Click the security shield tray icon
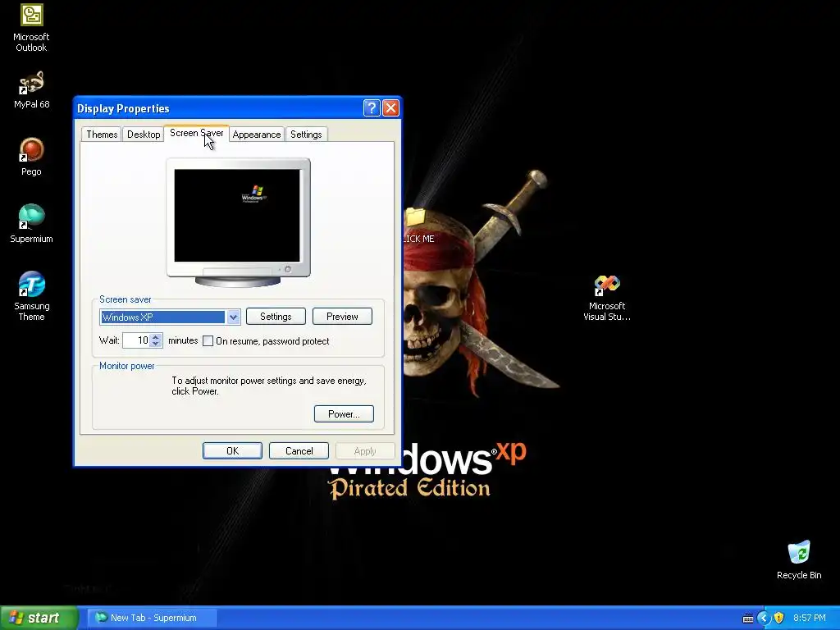The image size is (840, 630). click(779, 618)
